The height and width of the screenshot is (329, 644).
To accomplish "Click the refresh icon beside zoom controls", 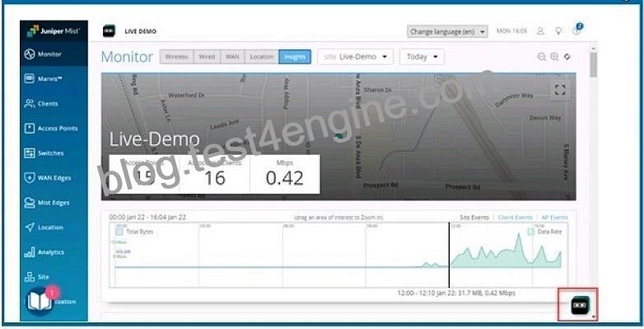I will 567,57.
